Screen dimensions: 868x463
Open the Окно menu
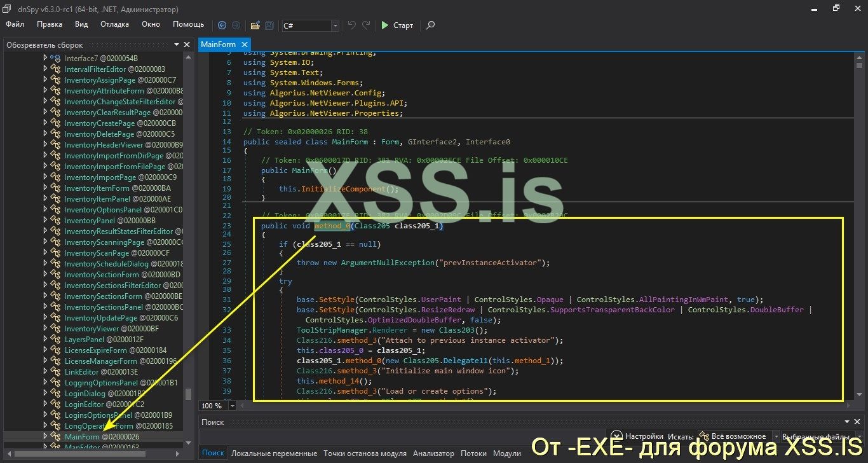click(x=151, y=24)
